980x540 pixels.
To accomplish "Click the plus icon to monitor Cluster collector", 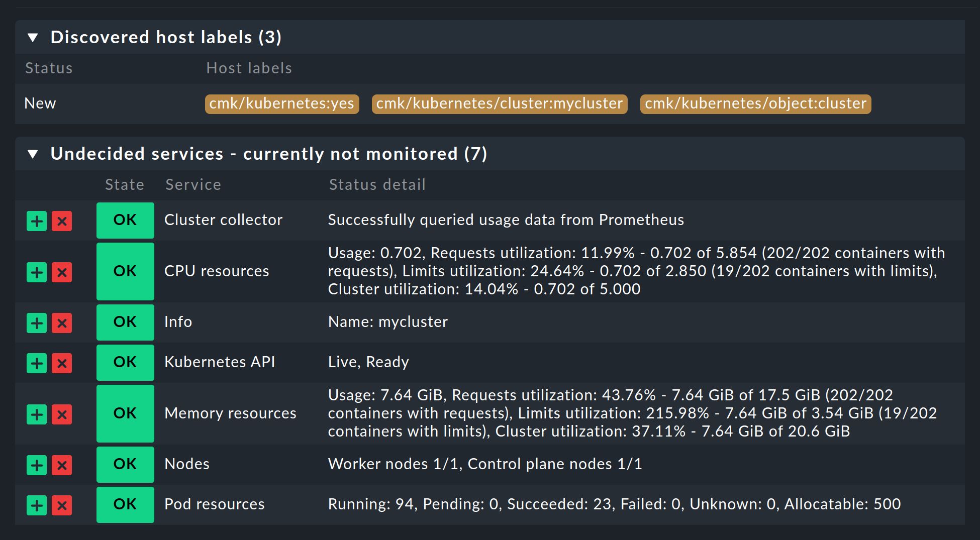I will point(37,221).
